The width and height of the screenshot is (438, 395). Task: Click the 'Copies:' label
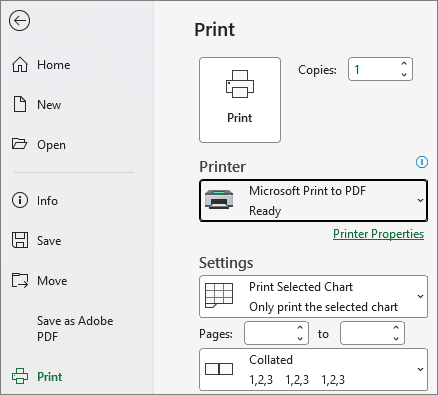pos(317,70)
